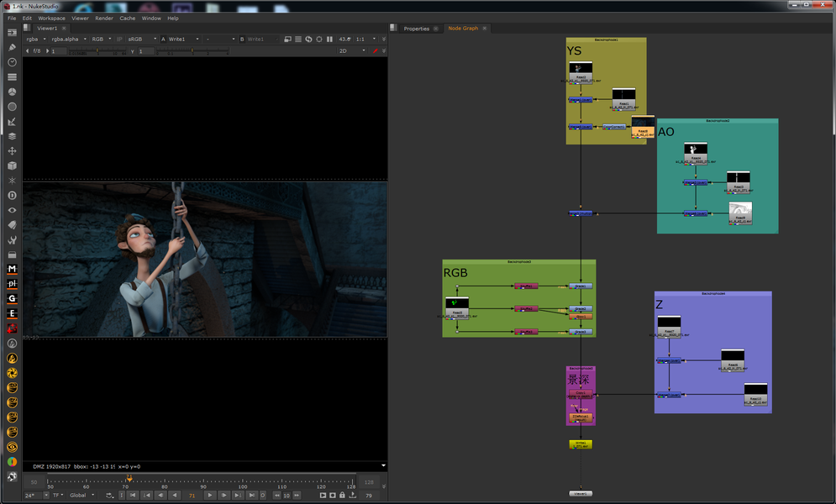
Task: Open the Particles nodes icon
Action: (12, 181)
